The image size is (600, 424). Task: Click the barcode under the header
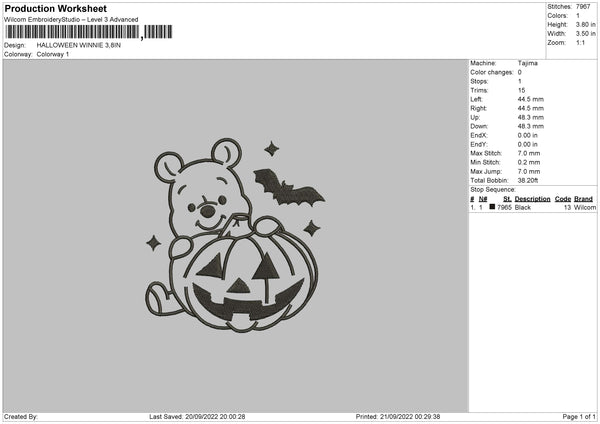[89, 32]
